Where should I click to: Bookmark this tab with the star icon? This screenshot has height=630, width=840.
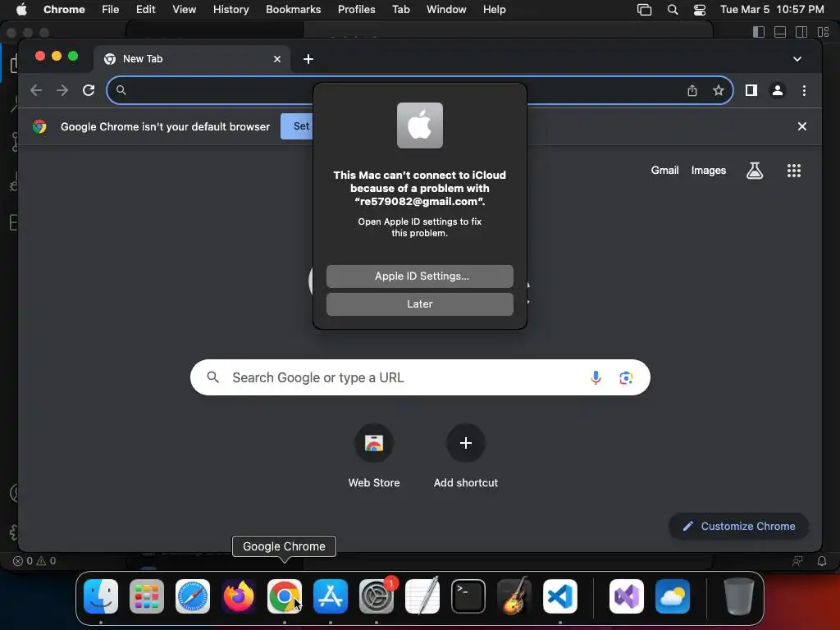(719, 90)
